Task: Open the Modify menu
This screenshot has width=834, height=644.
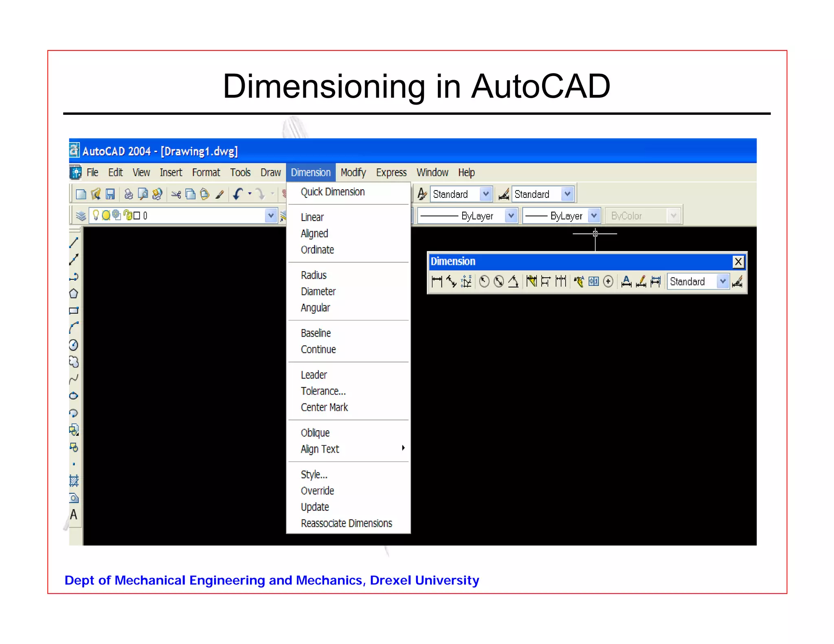Action: (353, 173)
